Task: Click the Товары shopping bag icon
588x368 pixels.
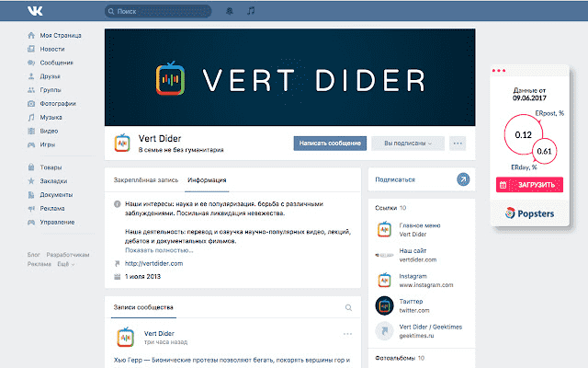Action: 31,167
